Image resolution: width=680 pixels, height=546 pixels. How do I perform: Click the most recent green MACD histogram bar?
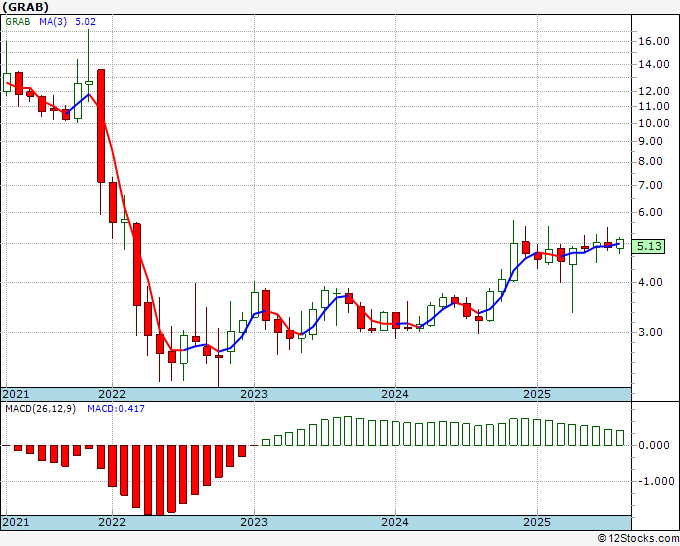tap(620, 438)
